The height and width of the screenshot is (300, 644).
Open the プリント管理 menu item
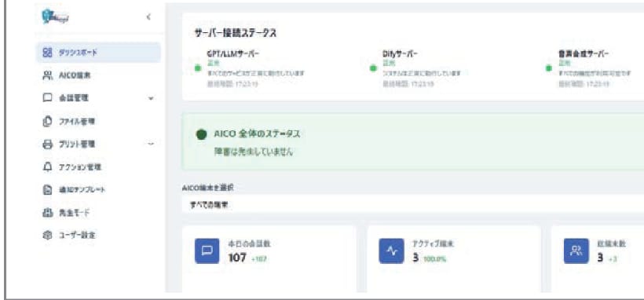pos(99,145)
